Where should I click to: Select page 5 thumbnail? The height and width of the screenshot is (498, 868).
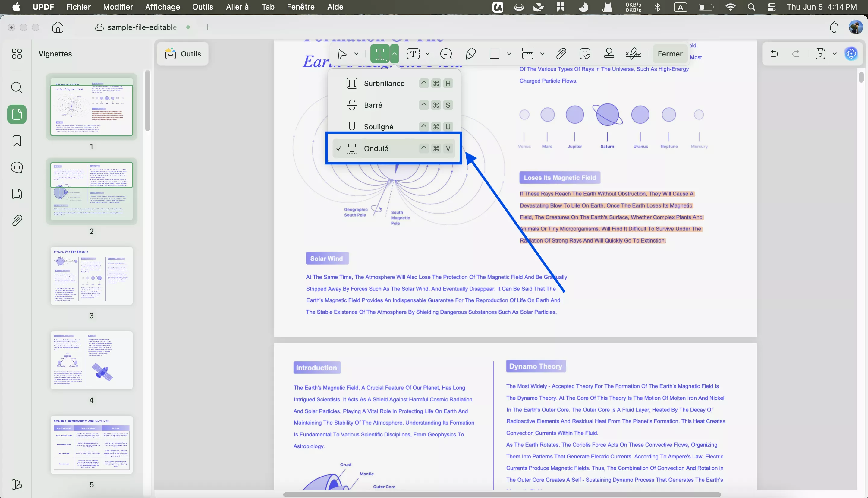[x=92, y=445]
